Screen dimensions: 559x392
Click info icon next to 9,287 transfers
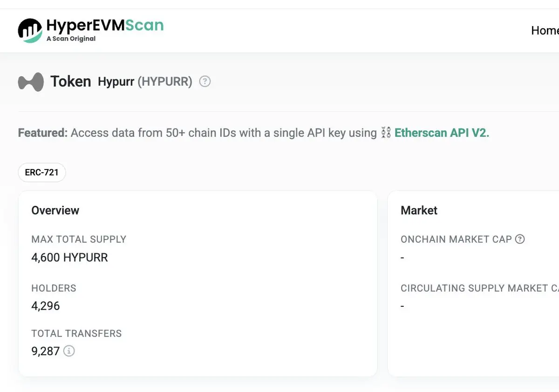69,351
